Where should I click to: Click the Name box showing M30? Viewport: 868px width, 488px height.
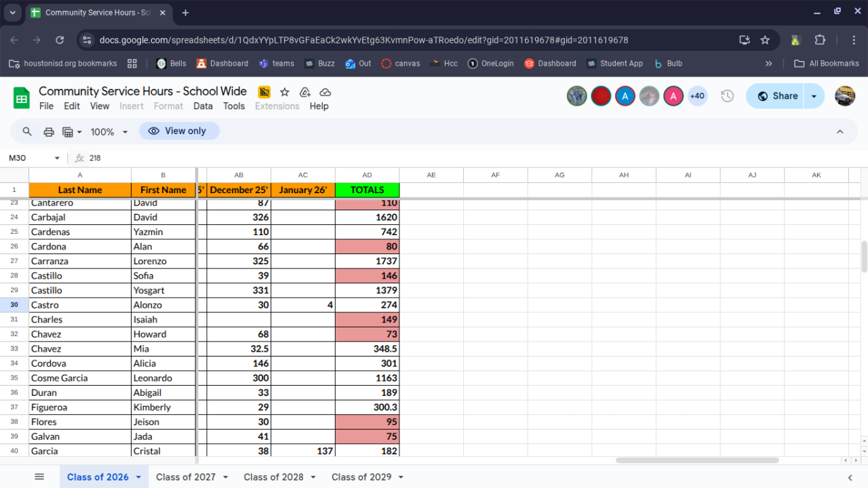(27, 158)
